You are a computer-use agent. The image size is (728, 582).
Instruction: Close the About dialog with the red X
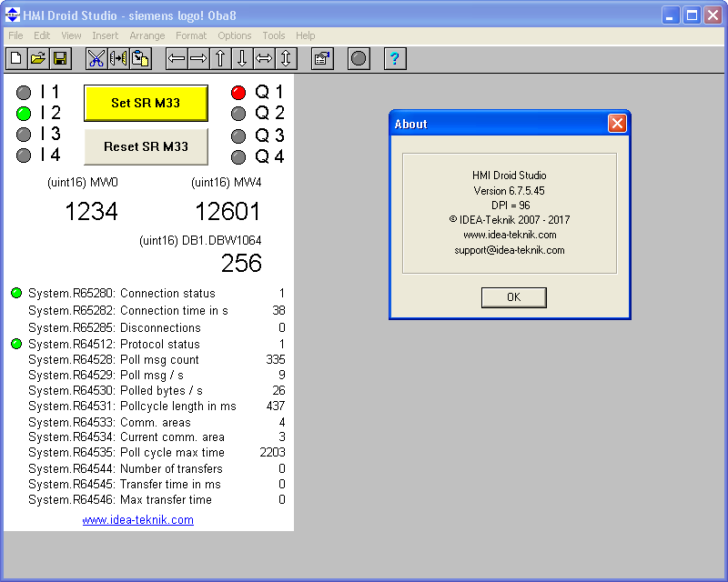617,124
